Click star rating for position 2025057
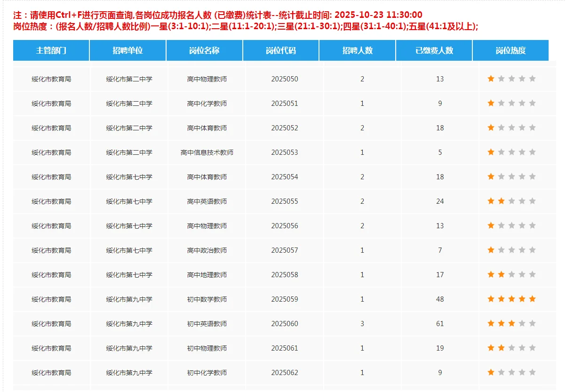 coord(511,250)
